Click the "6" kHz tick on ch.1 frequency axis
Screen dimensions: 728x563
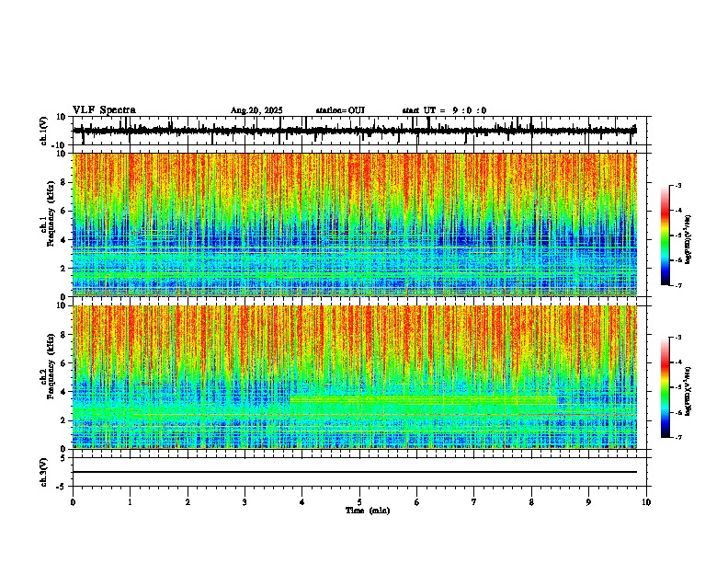click(x=63, y=211)
